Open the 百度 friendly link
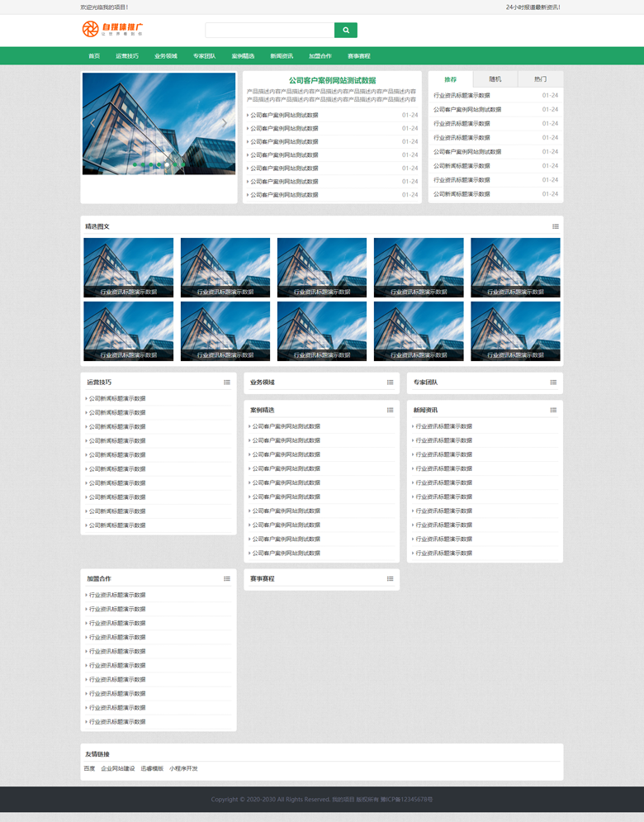 89,769
